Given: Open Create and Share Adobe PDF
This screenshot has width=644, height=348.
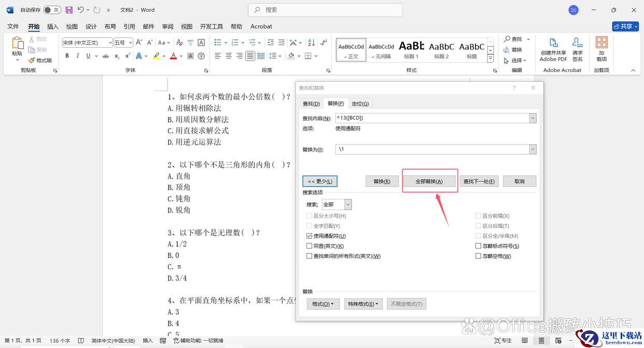Looking at the screenshot, I should coord(553,49).
